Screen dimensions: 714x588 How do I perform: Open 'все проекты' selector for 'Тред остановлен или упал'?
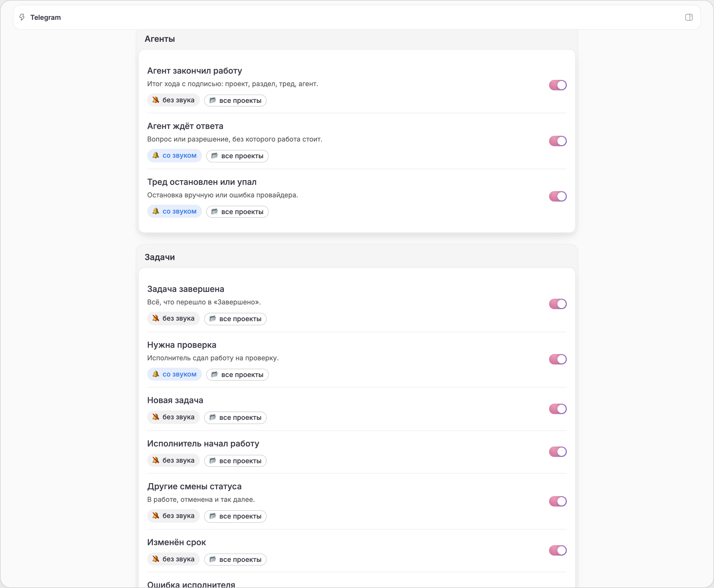(x=237, y=212)
